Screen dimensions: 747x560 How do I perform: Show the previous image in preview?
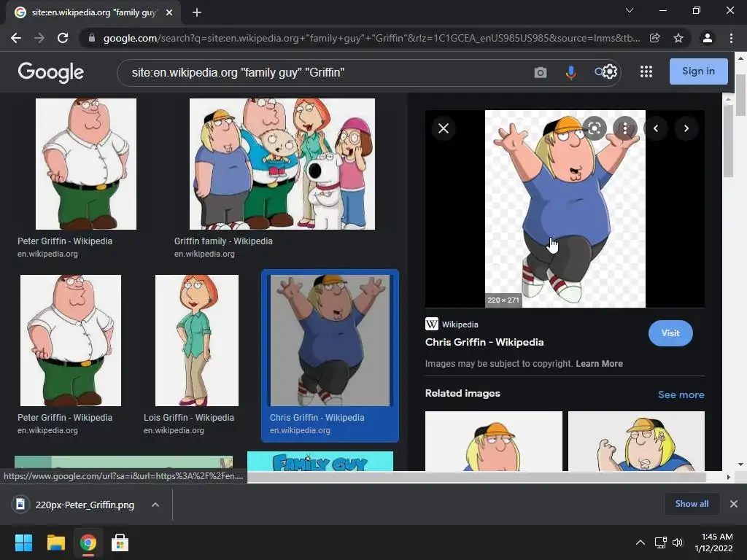[656, 128]
